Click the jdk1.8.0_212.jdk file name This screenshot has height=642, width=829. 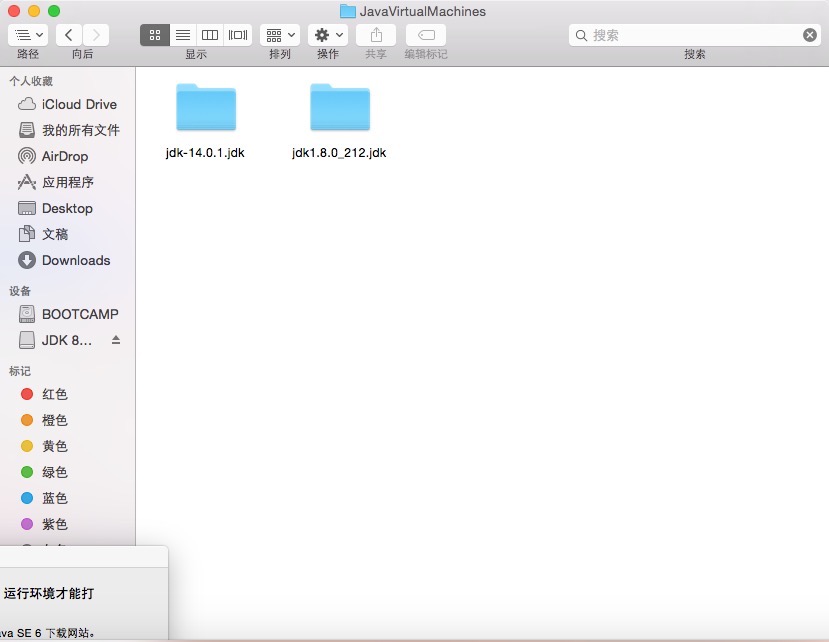(x=339, y=153)
